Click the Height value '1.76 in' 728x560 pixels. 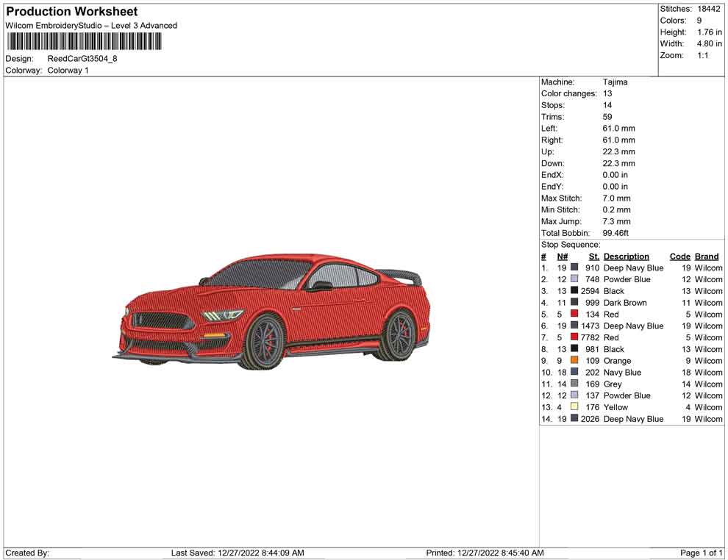coord(710,32)
